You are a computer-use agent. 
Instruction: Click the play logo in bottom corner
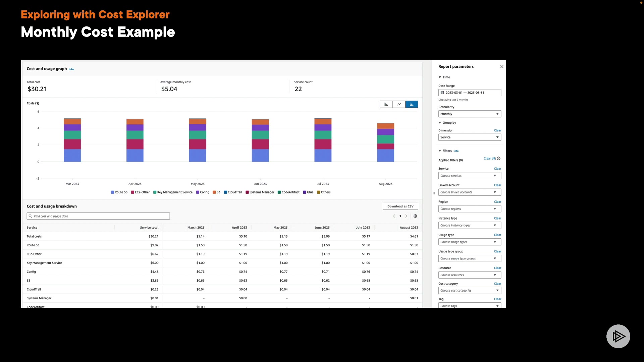(618, 336)
